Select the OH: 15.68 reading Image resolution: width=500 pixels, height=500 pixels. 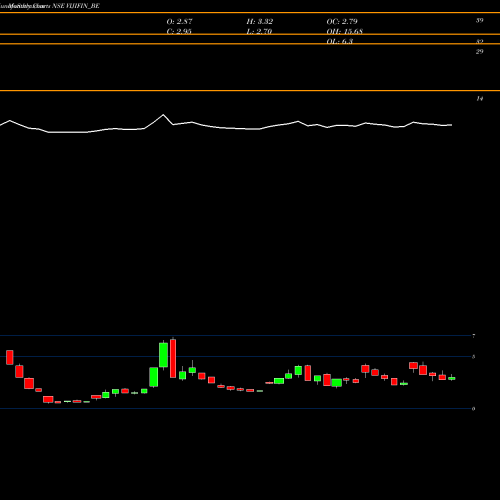pos(345,31)
